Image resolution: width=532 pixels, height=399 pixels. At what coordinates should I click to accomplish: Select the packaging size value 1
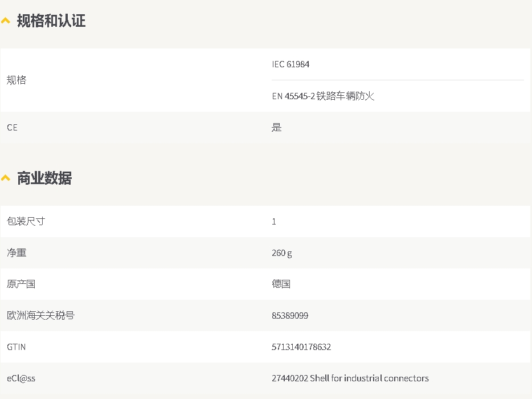(274, 222)
